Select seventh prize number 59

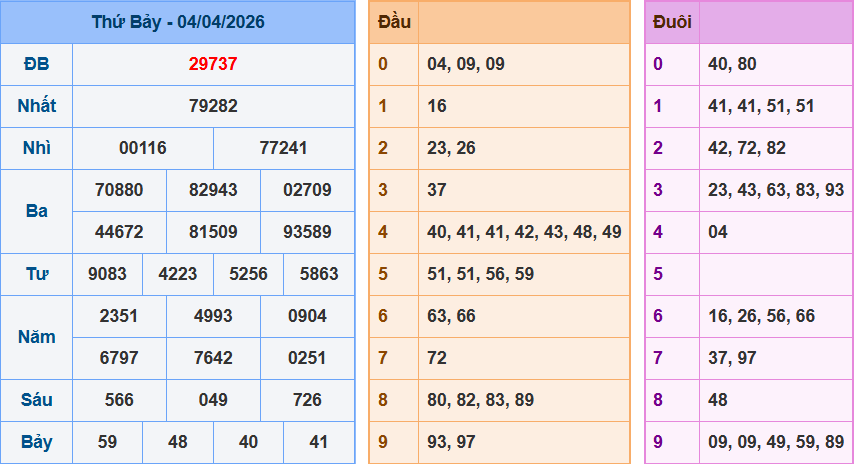tap(108, 442)
